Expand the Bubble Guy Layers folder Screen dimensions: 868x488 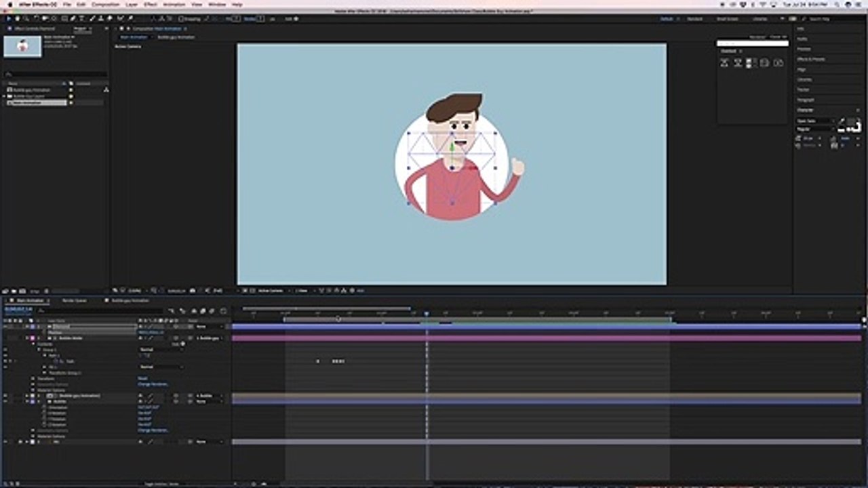[x=4, y=96]
